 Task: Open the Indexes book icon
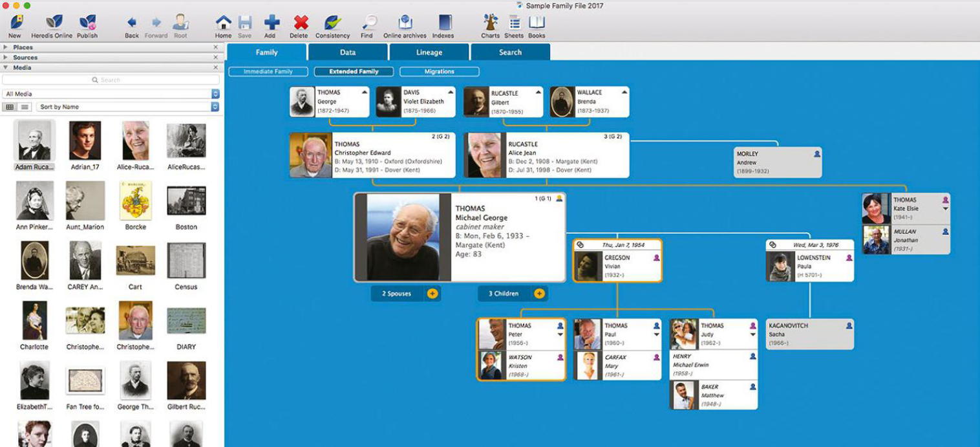[445, 23]
